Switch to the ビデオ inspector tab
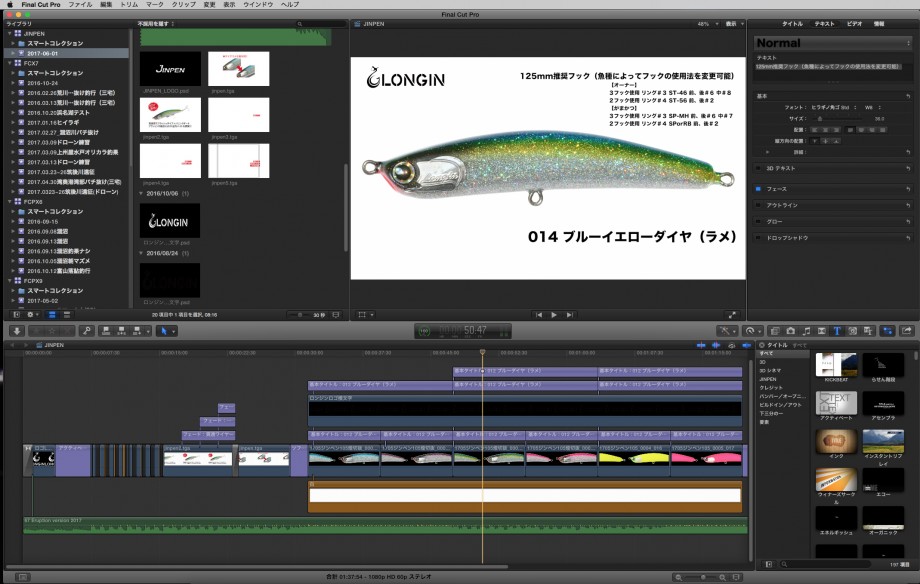Screen dimensions: 920x584 [854, 23]
